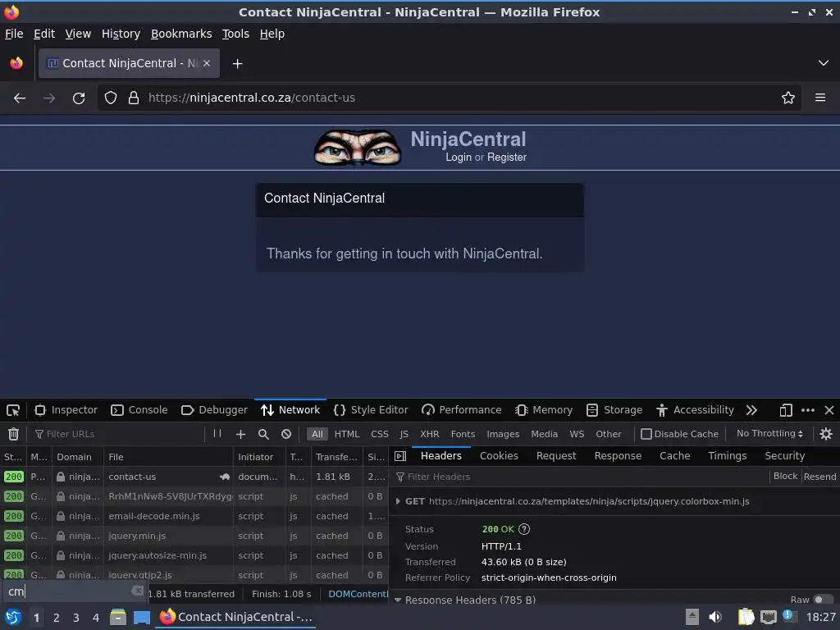Open the History menu
Screen dimensions: 840x630
121,34
